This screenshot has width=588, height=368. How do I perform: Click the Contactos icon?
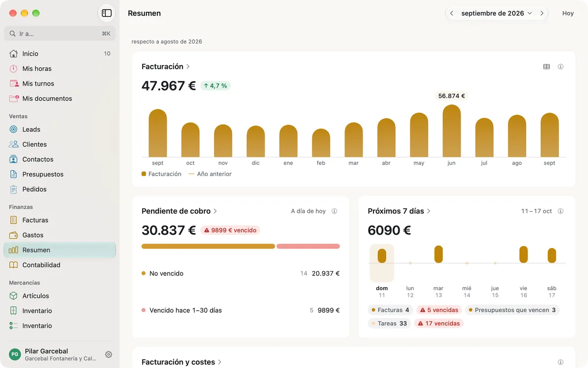14,159
